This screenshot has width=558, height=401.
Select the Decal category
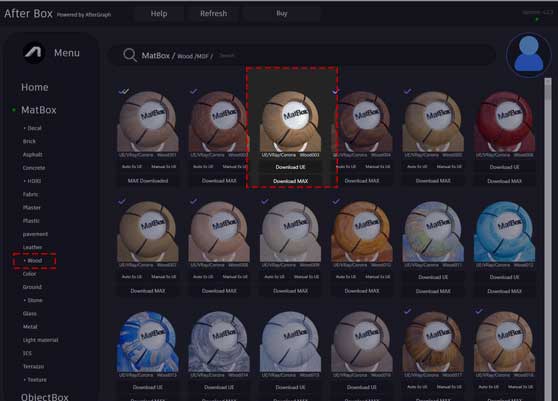coord(35,128)
